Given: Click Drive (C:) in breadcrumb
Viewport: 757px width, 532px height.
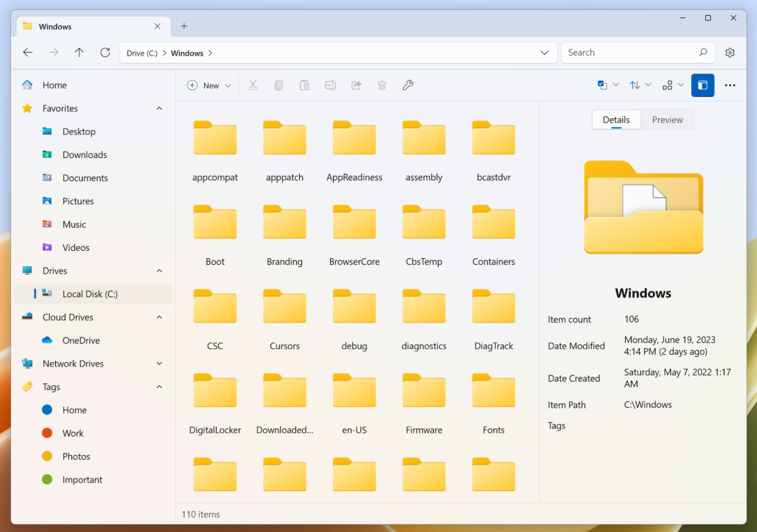Looking at the screenshot, I should tap(142, 53).
